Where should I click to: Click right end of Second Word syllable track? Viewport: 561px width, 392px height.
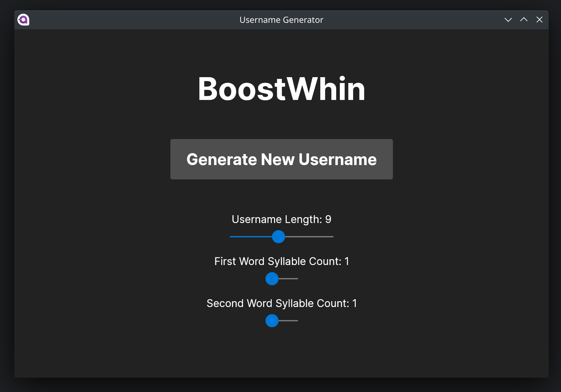tap(296, 321)
